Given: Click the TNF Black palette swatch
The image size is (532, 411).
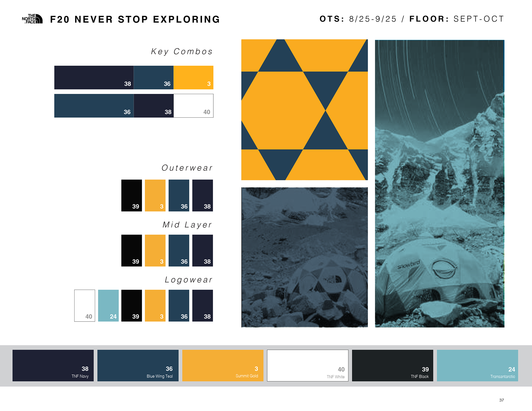Looking at the screenshot, I should pos(393,366).
